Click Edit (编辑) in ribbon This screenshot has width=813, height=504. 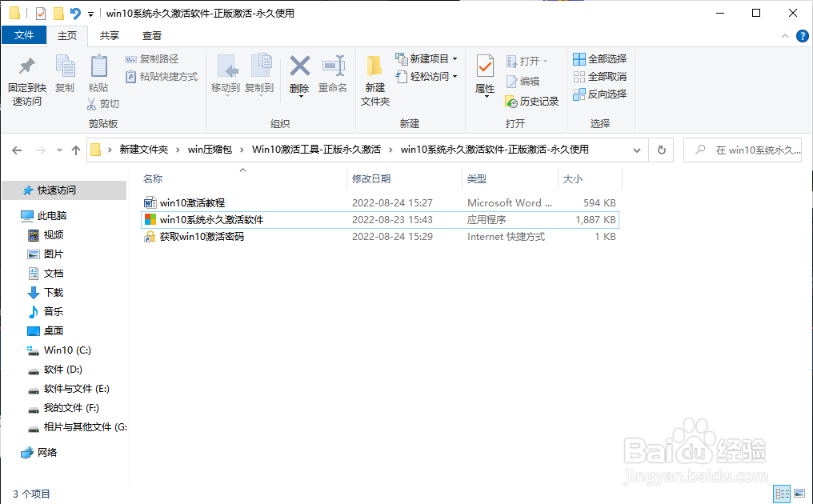523,82
